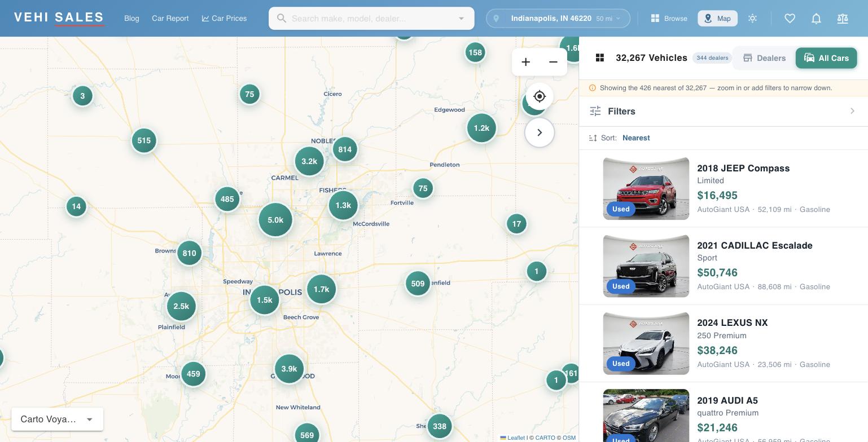Switch to All Cars view
This screenshot has height=442, width=868.
(x=826, y=58)
